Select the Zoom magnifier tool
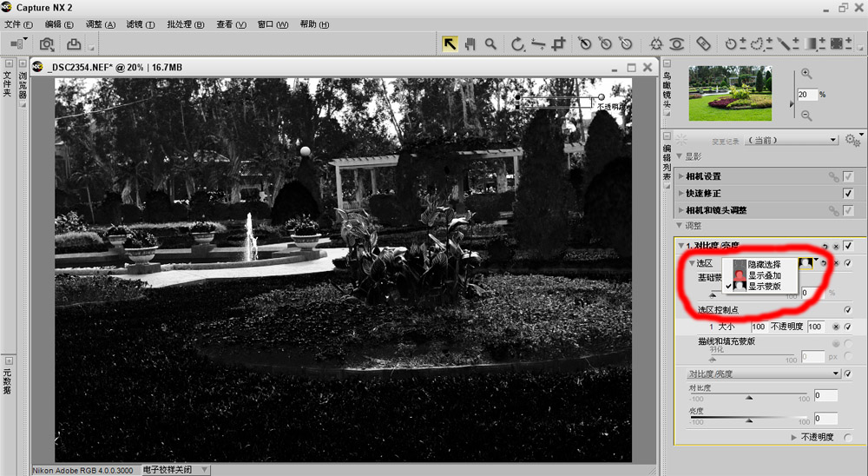Image resolution: width=868 pixels, height=476 pixels. 490,43
